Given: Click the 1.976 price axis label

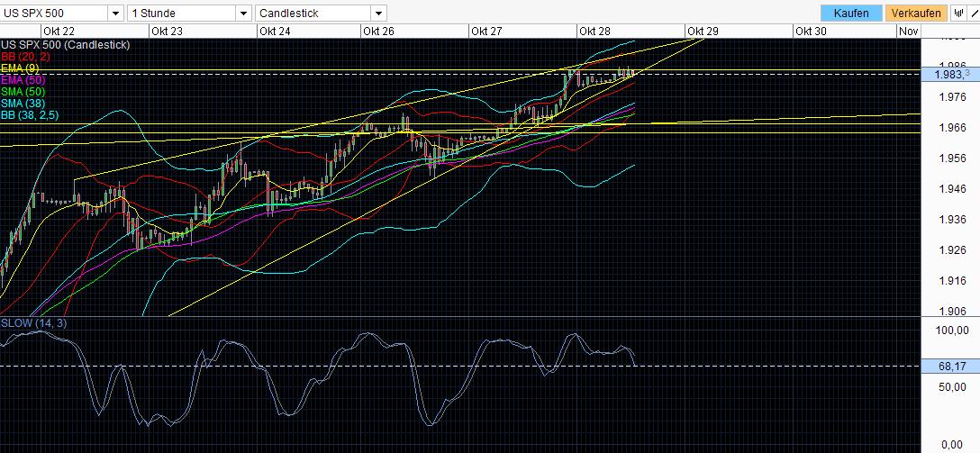Looking at the screenshot, I should [x=952, y=97].
